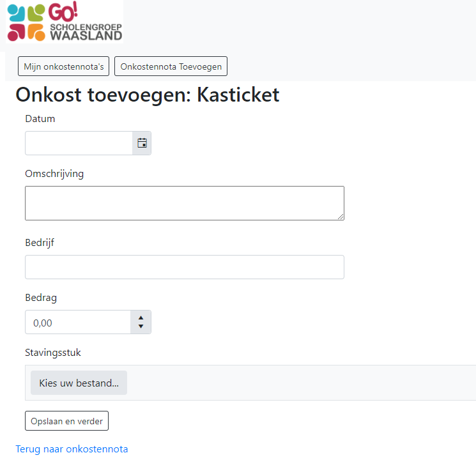Click the Bedrijf field label
Screen dimensions: 476x476
[40, 243]
